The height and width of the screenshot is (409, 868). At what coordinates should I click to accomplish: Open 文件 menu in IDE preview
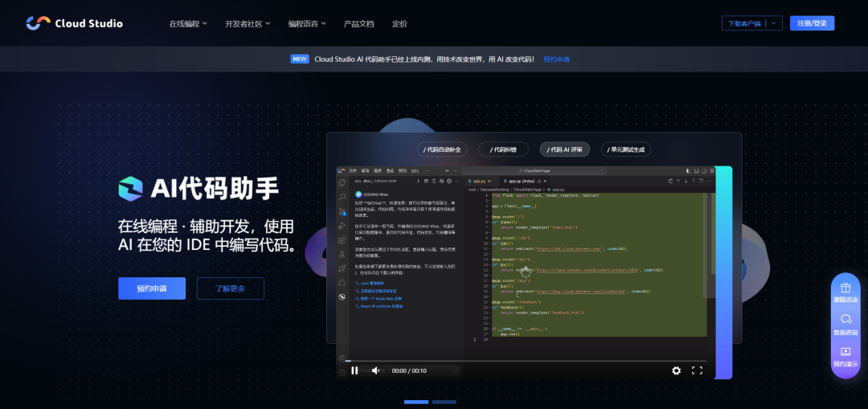[353, 171]
